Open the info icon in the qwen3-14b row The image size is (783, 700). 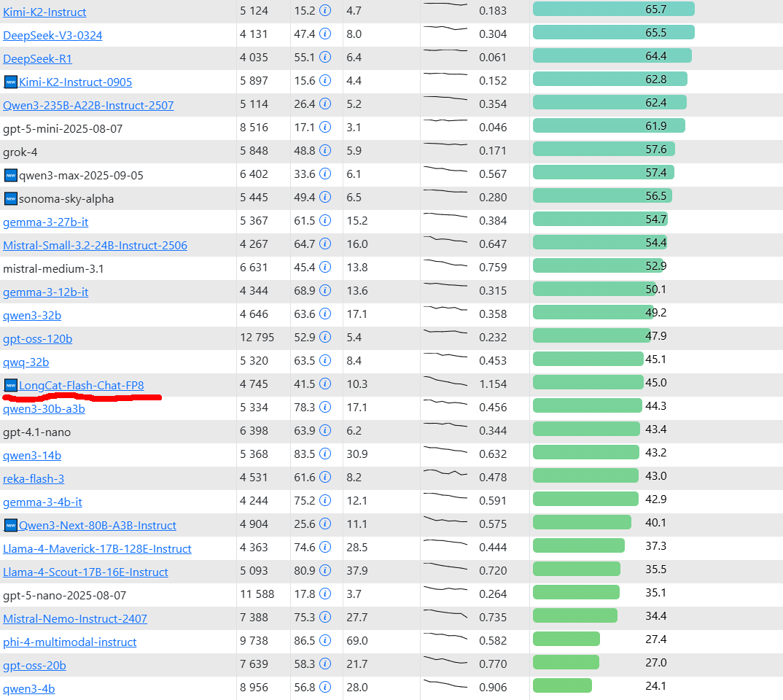click(325, 454)
